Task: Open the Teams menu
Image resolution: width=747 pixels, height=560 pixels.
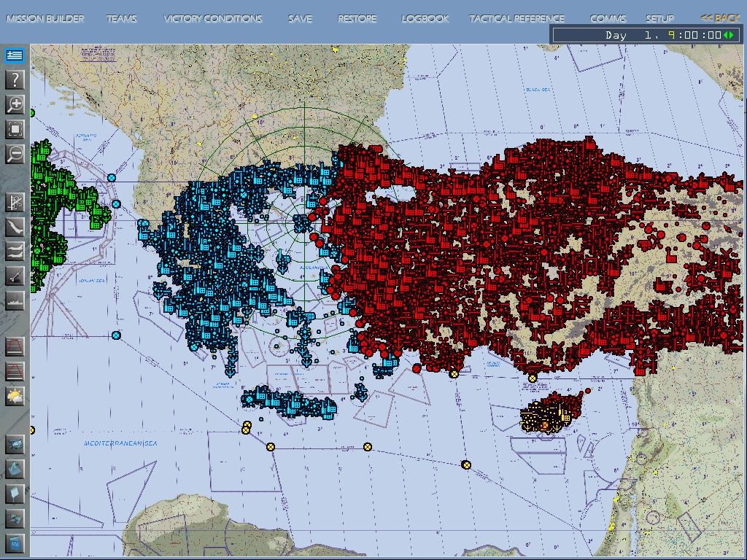Action: tap(121, 18)
